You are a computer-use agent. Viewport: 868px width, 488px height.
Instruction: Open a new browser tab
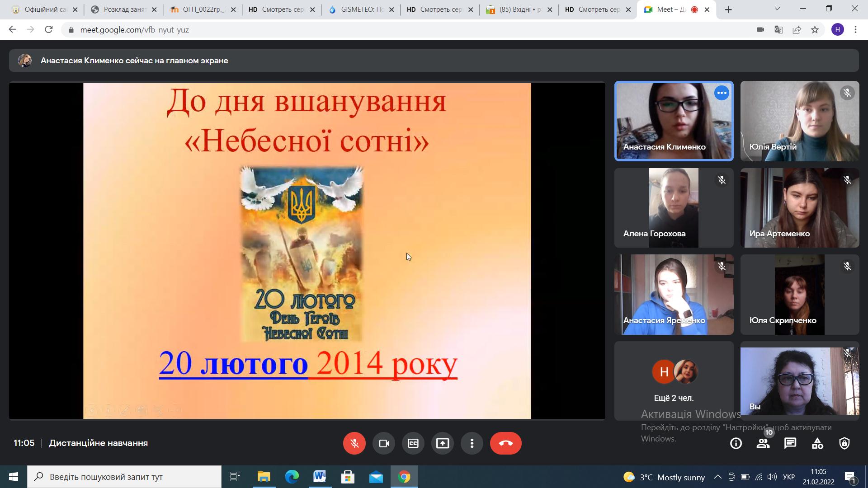728,9
